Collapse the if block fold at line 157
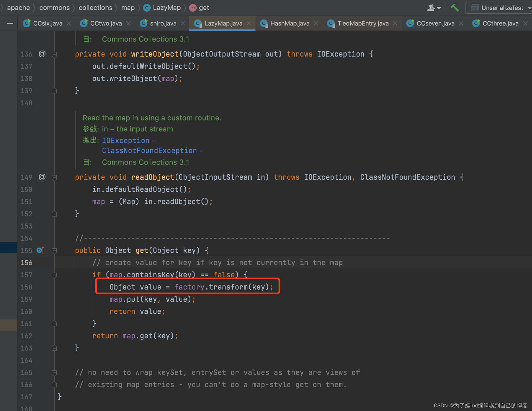Screen dimensions: 532x411 click(54, 275)
